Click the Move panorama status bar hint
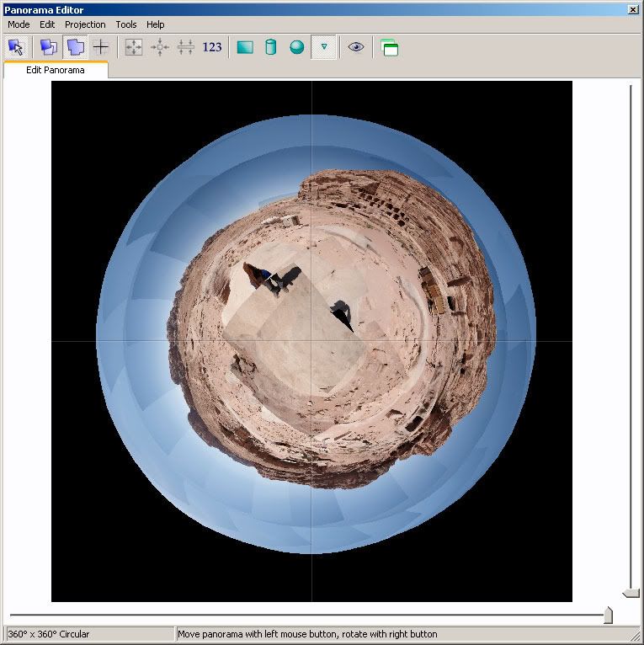Screen dimensions: 644x645 [x=307, y=634]
